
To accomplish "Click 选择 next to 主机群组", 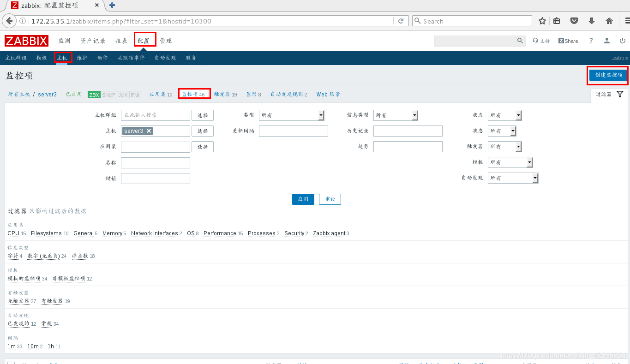I will click(x=203, y=115).
